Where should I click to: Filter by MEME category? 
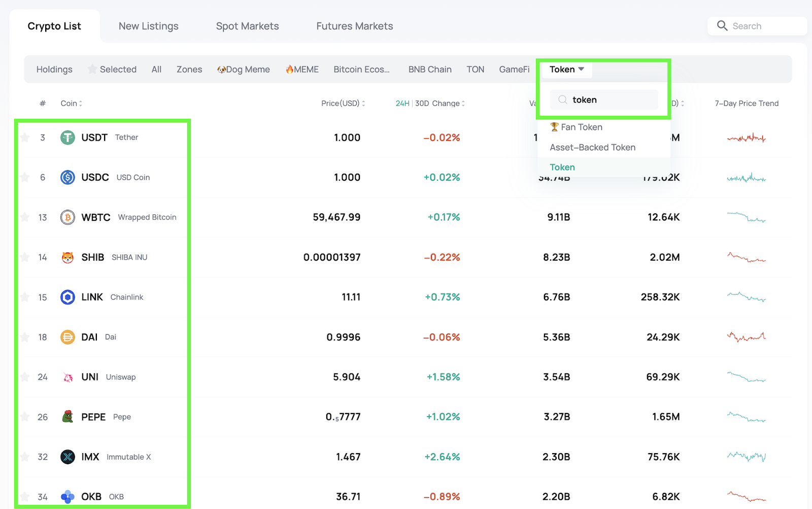pos(302,69)
